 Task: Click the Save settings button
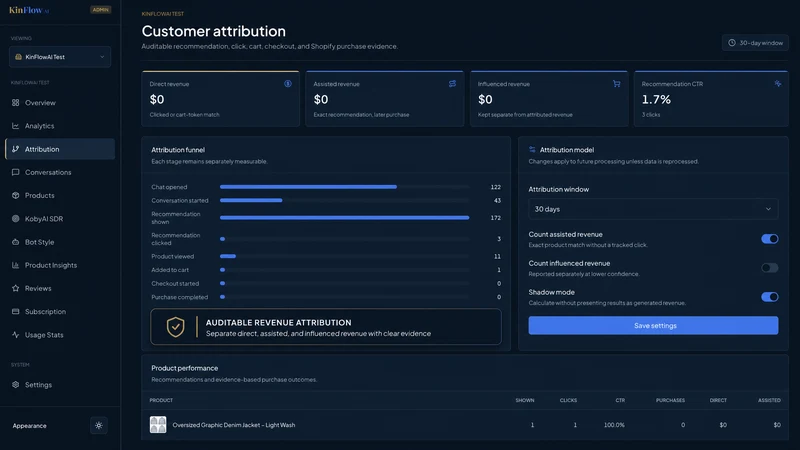point(653,326)
